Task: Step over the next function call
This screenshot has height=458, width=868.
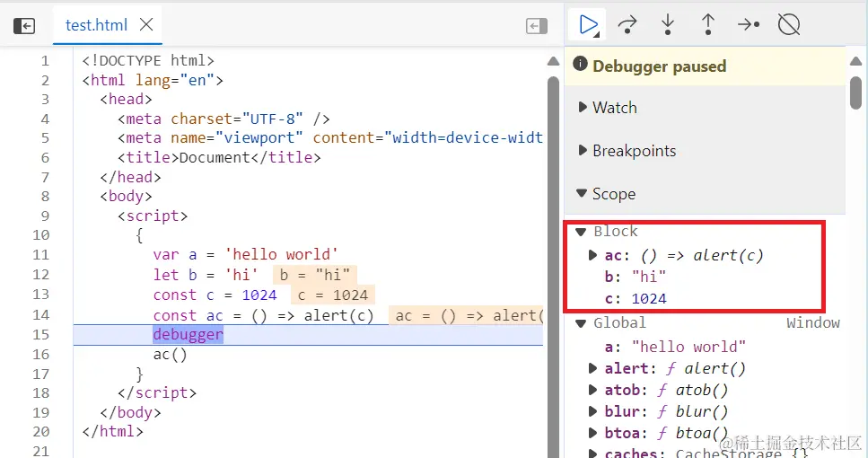Action: (627, 25)
